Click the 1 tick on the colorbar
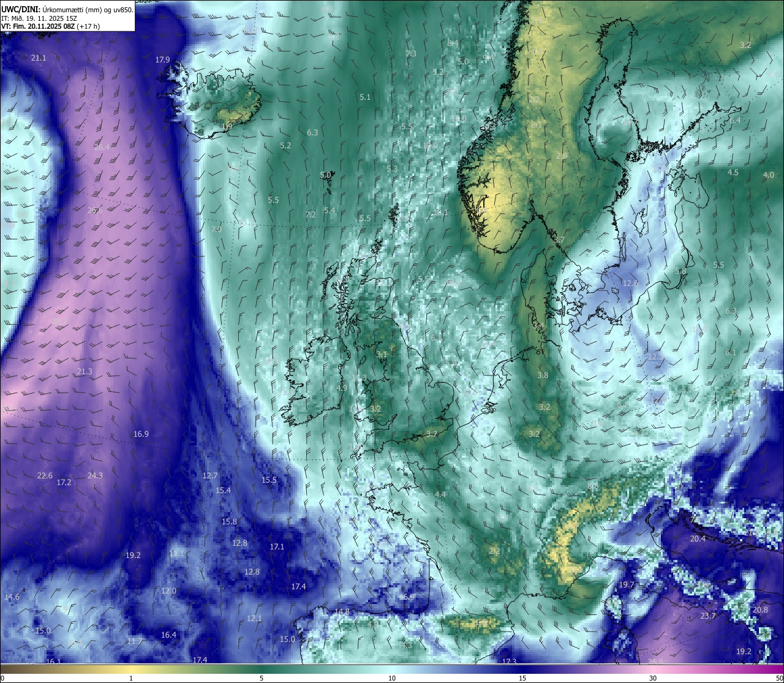This screenshot has height=683, width=784. (x=131, y=677)
